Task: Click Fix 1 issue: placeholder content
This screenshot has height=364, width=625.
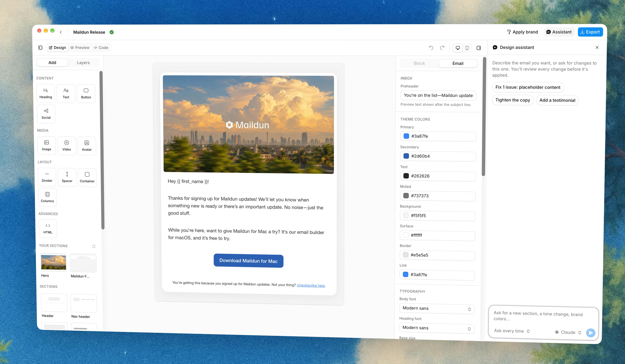Action: click(528, 87)
